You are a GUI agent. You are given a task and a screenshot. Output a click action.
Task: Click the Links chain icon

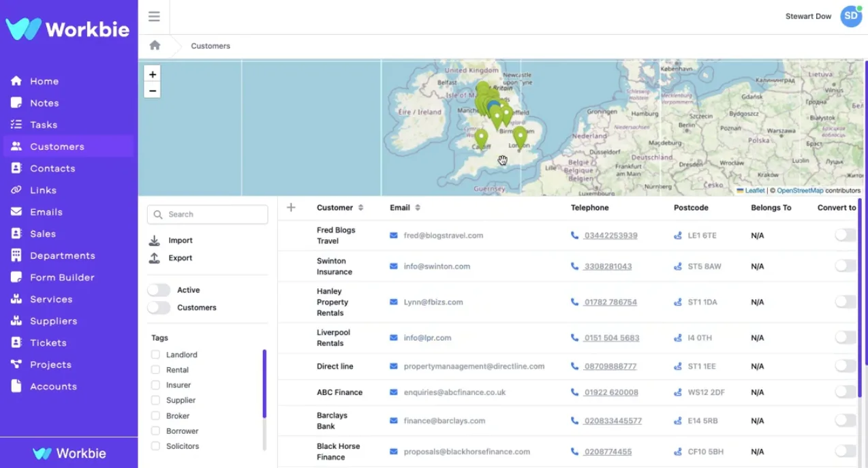[16, 190]
